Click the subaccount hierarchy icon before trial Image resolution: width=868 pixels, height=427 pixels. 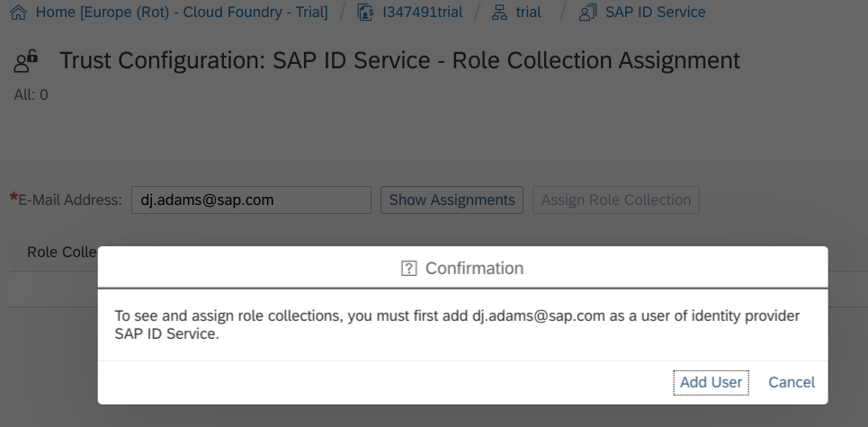499,13
